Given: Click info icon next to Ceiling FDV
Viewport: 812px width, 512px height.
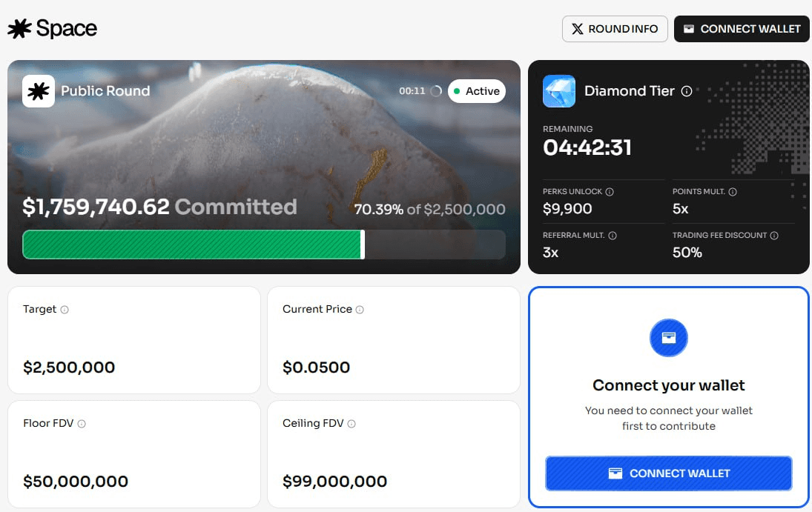Looking at the screenshot, I should [351, 424].
